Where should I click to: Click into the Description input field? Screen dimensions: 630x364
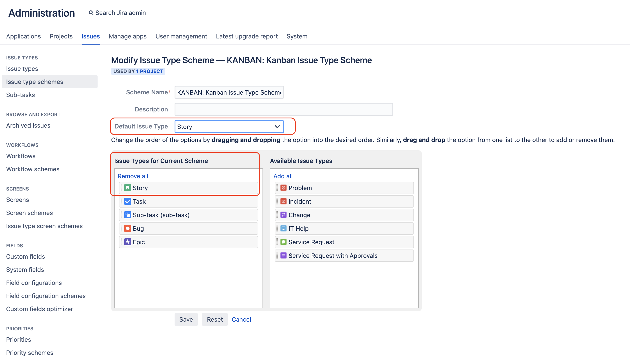283,109
